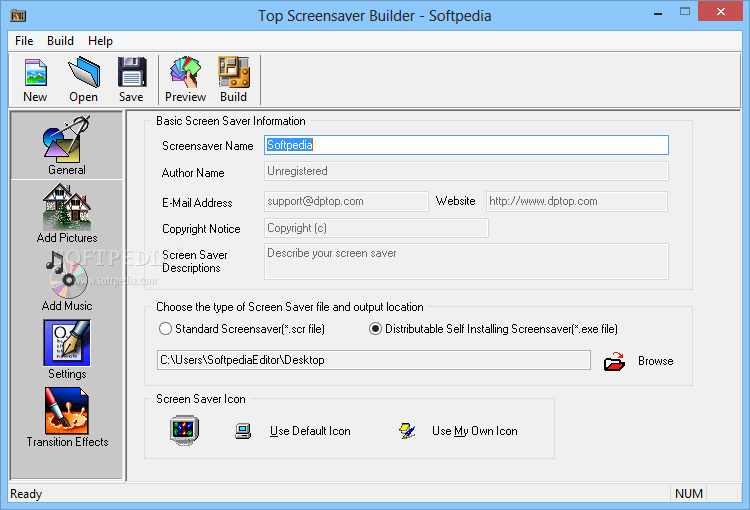
Task: Click the Save floppy disk icon
Action: [132, 72]
